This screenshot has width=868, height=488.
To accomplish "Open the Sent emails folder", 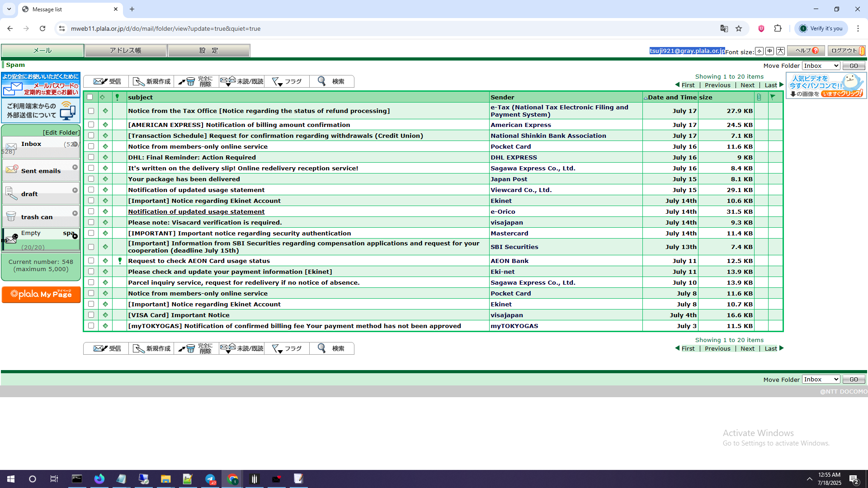I will coord(41,171).
